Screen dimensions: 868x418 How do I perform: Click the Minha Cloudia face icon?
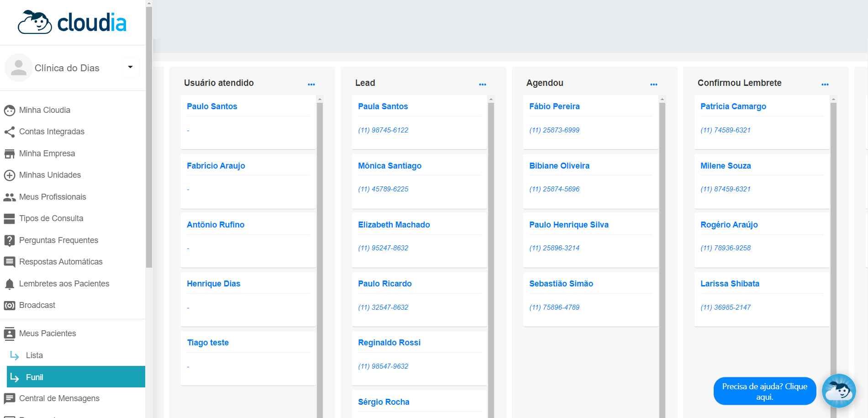pos(10,111)
